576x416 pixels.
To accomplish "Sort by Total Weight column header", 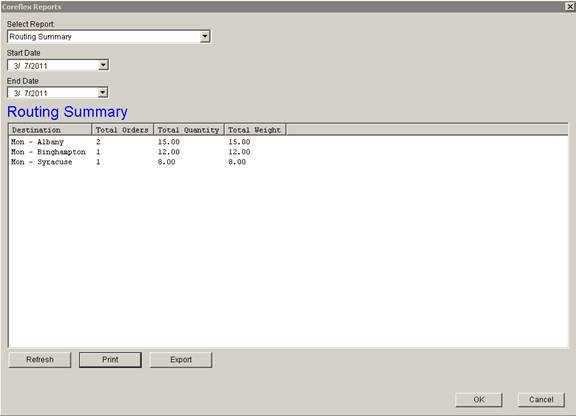I will point(255,130).
